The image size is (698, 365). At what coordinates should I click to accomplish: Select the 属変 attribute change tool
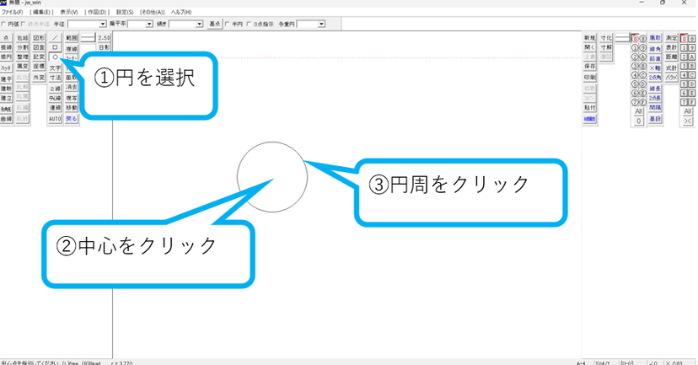(x=23, y=66)
